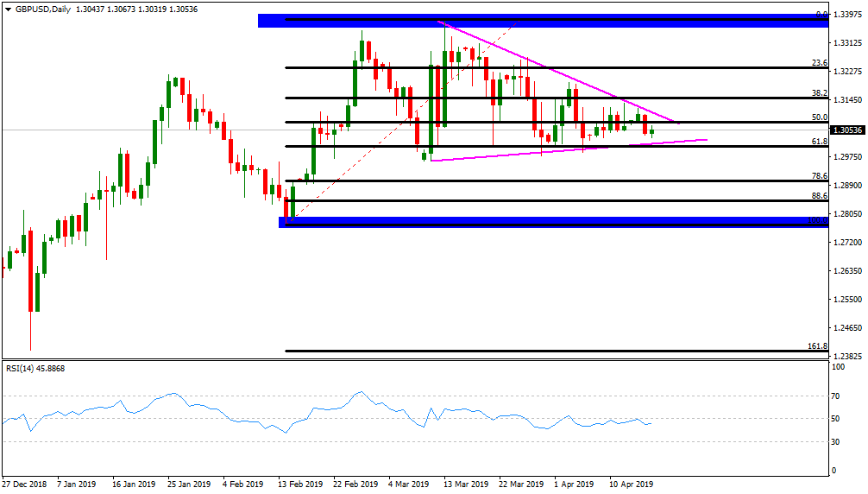Click the 161.8 Fibonacci extension label

[x=818, y=346]
